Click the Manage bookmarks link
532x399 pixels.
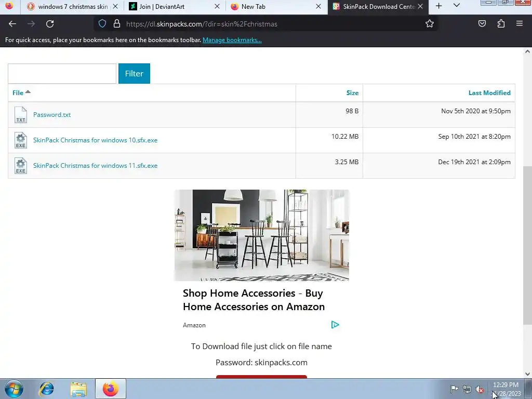click(232, 40)
